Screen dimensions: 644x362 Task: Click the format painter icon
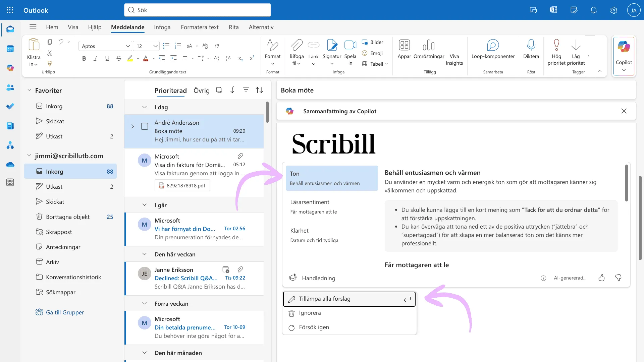coord(50,63)
